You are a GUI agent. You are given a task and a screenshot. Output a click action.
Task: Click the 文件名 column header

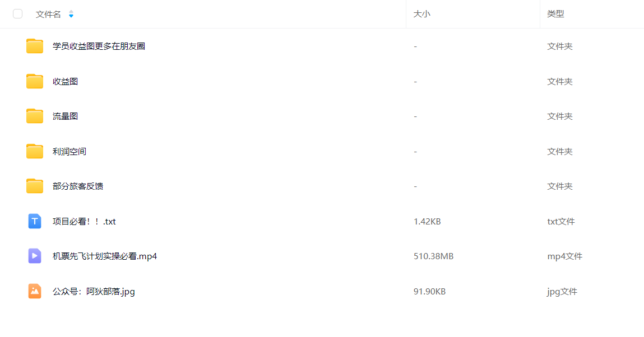coord(48,15)
